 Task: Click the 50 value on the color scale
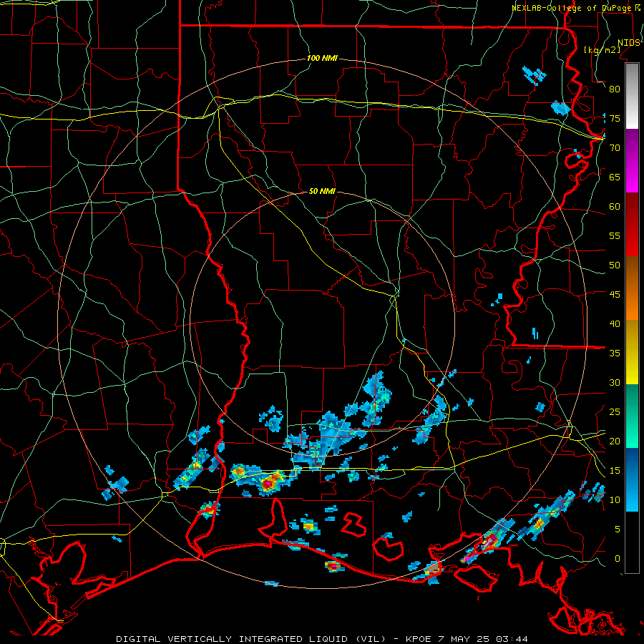coord(615,265)
